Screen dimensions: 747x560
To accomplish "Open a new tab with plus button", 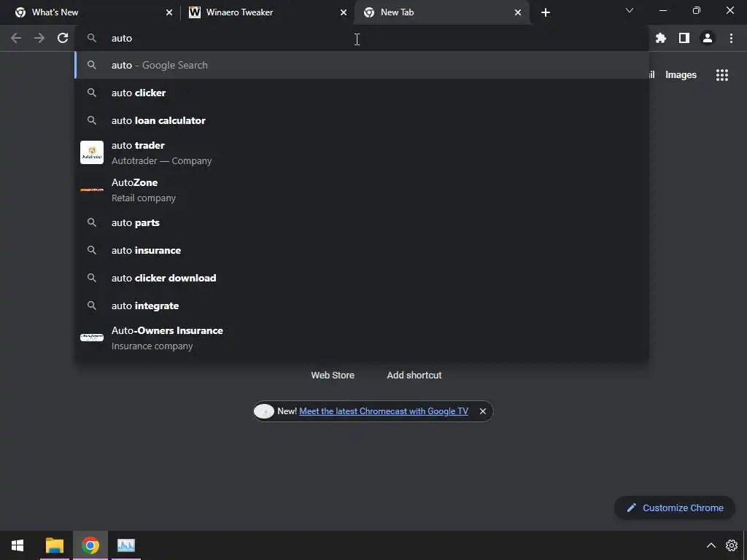I will [x=546, y=12].
